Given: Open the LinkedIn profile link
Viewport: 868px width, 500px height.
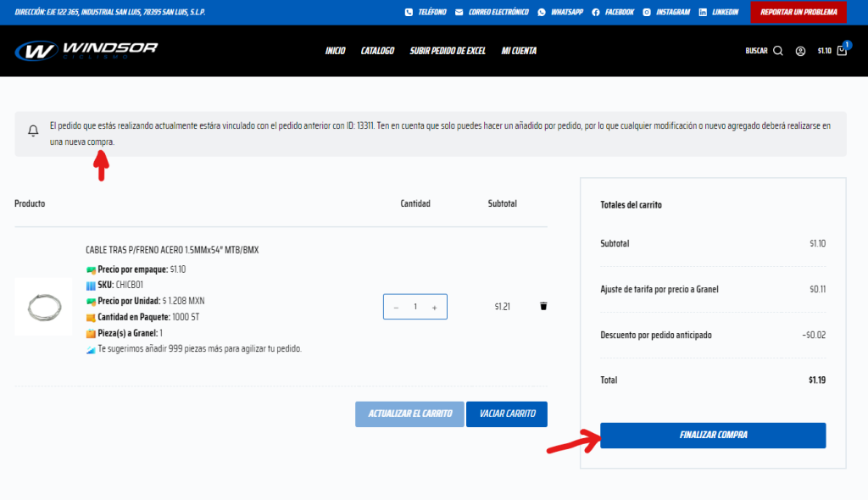Looking at the screenshot, I should coord(719,12).
